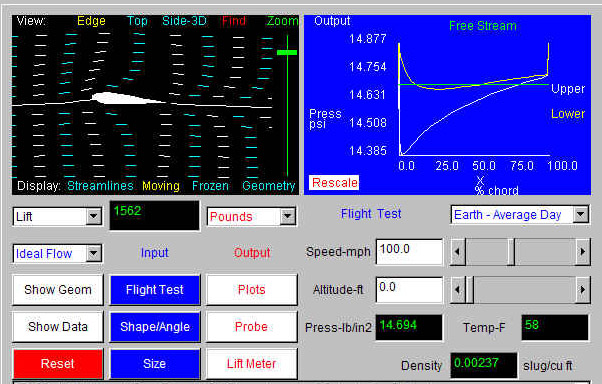Screen dimensions: 602x384
Task: Click the Altitude slider thumb
Action: point(469,290)
